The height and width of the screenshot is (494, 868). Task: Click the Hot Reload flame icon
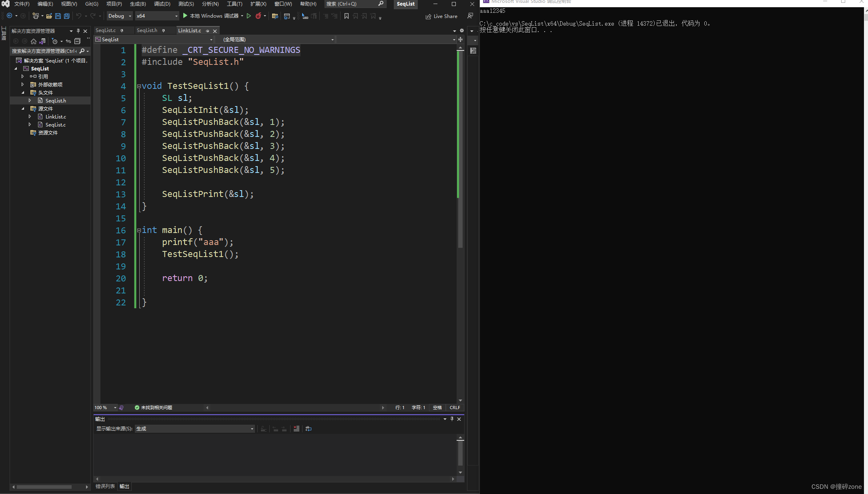tap(259, 16)
